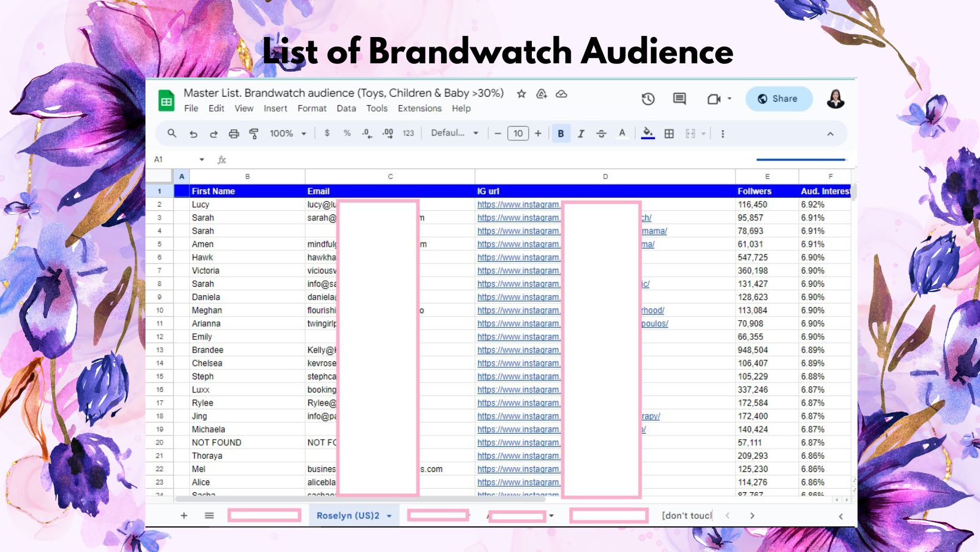Open the Instagram link in Lucy's row
The height and width of the screenshot is (552, 980).
coord(519,204)
